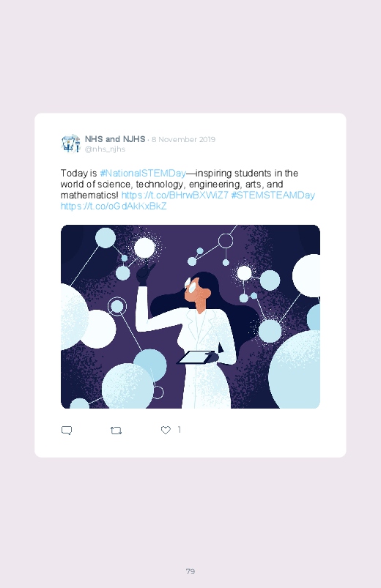Click the #STEMSTEAMDay hashtag
The width and height of the screenshot is (381, 588).
click(273, 196)
